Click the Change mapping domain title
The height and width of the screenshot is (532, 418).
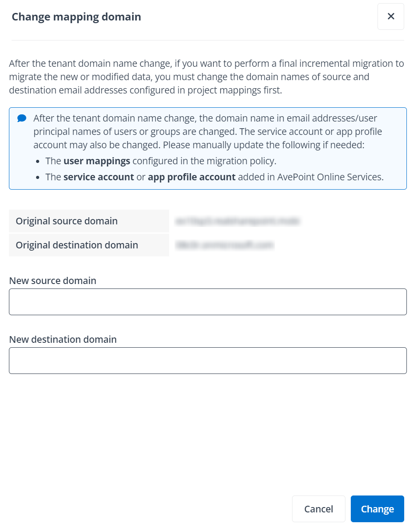pyautogui.click(x=76, y=16)
